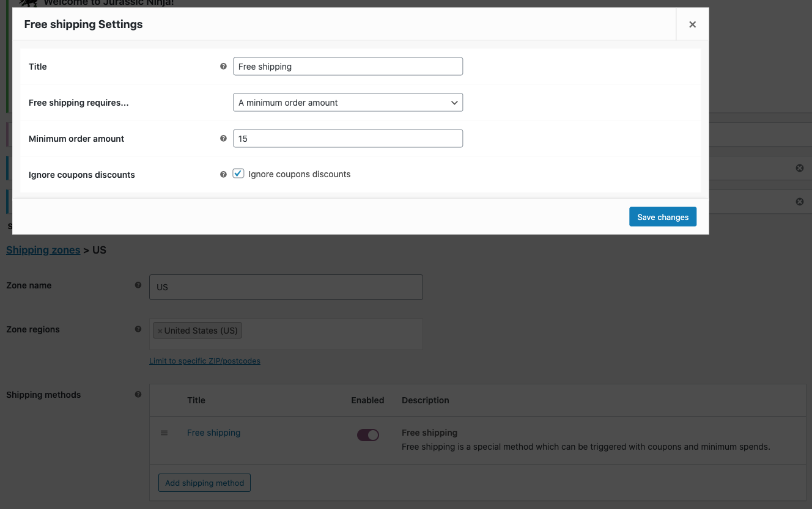Click the Save changes button
This screenshot has width=812, height=509.
[662, 216]
